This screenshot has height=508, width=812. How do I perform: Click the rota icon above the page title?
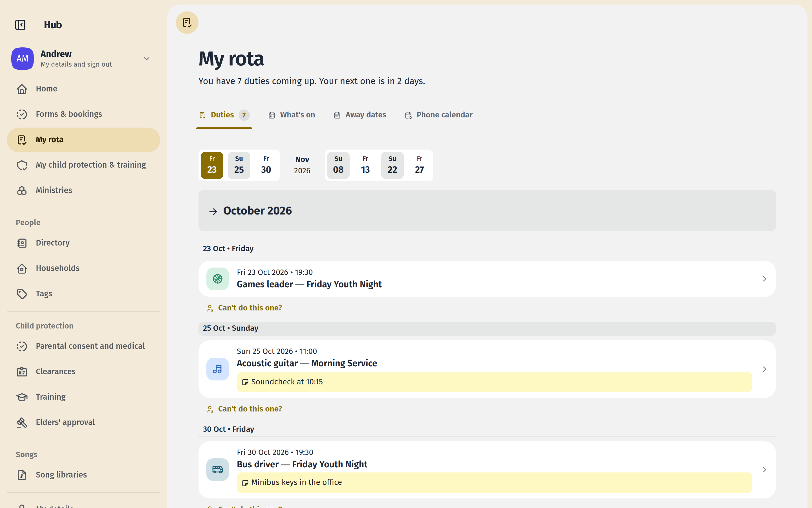tap(187, 23)
